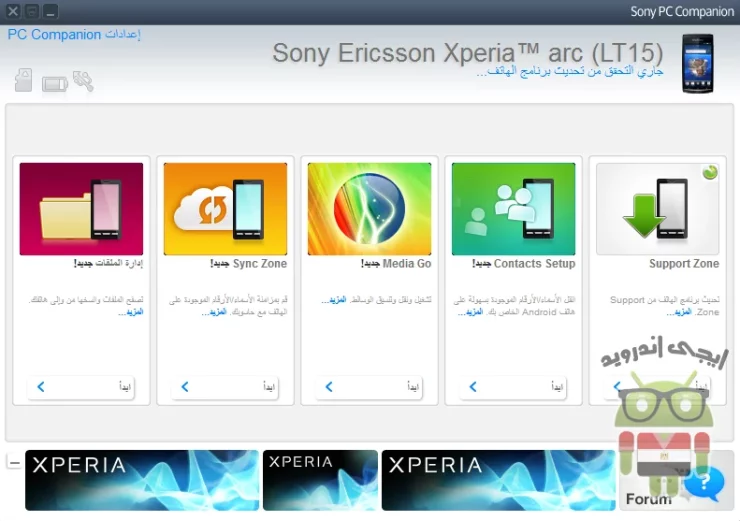740x521 pixels.
Task: Minimize the Sony PC Companion window
Action: coord(51,11)
